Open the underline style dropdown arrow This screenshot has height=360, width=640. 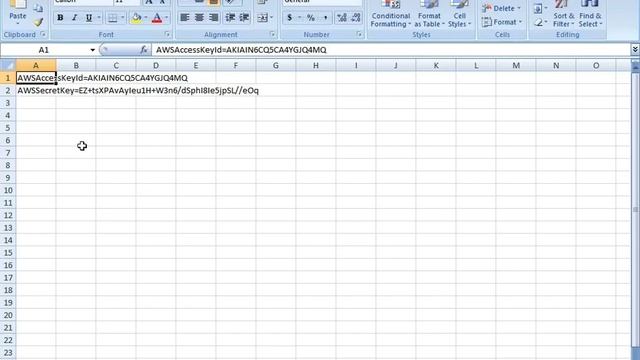(x=99, y=18)
